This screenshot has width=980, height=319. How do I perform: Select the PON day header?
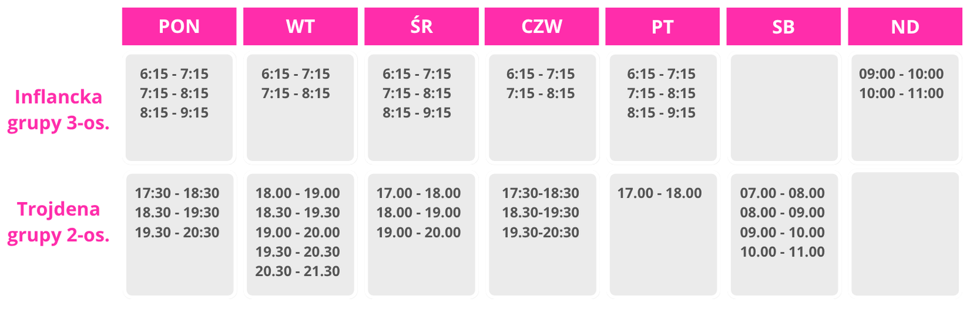(x=179, y=26)
